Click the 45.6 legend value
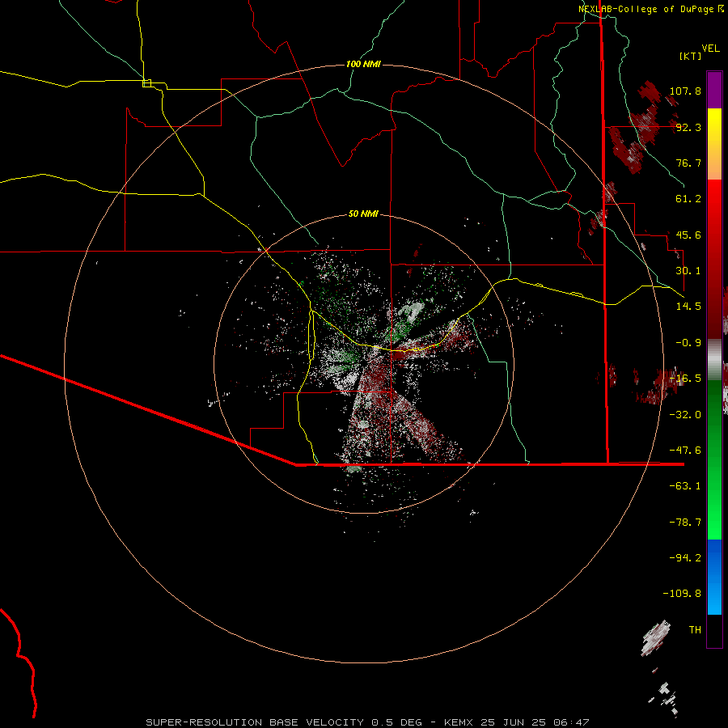 click(688, 235)
